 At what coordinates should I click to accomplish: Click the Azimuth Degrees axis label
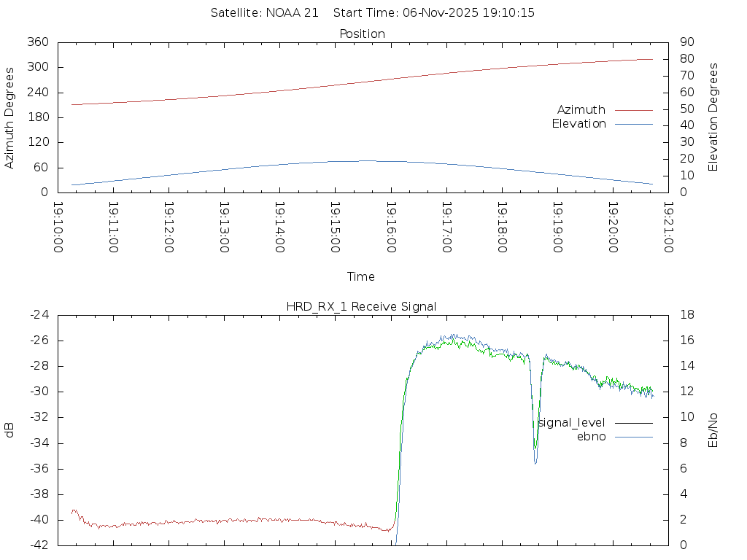pyautogui.click(x=9, y=117)
